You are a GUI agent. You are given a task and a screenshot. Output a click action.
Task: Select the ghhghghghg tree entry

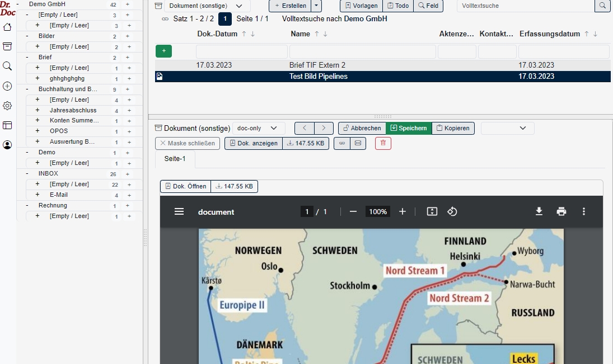click(x=67, y=78)
